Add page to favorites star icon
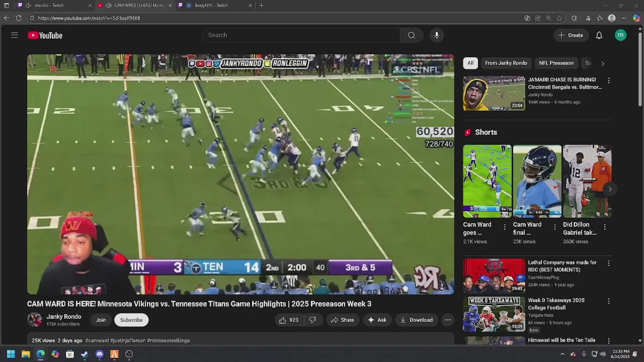The image size is (644, 362). (559, 18)
